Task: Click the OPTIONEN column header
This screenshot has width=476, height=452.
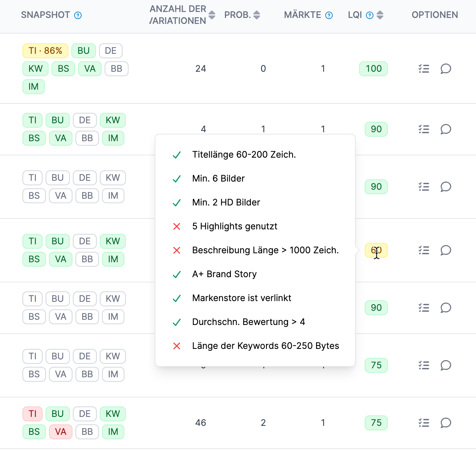Action: click(435, 15)
